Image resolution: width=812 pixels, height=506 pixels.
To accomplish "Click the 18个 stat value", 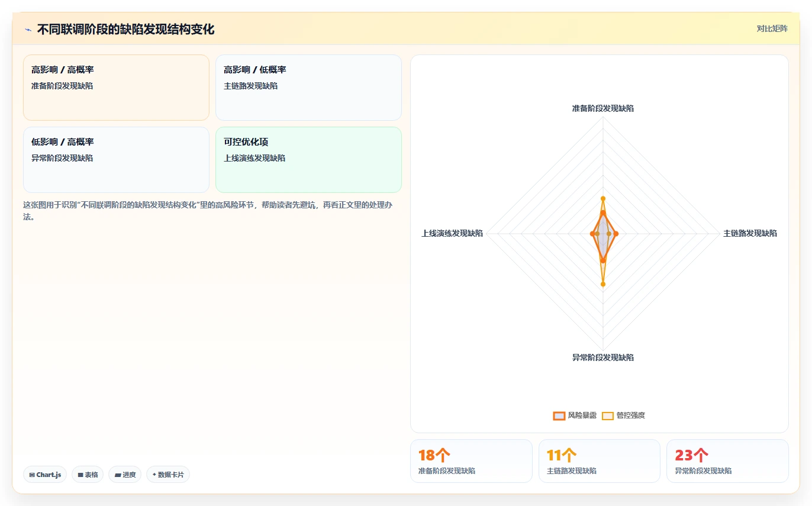I will (434, 455).
